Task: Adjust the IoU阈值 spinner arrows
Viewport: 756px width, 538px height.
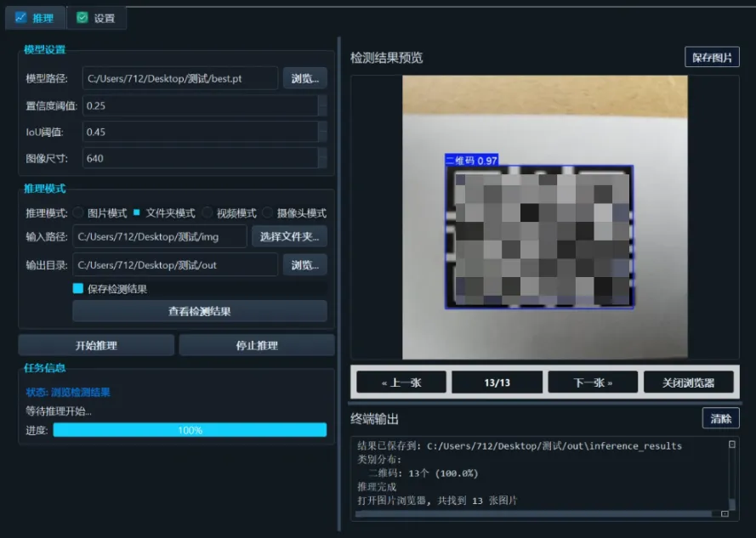Action: point(322,132)
